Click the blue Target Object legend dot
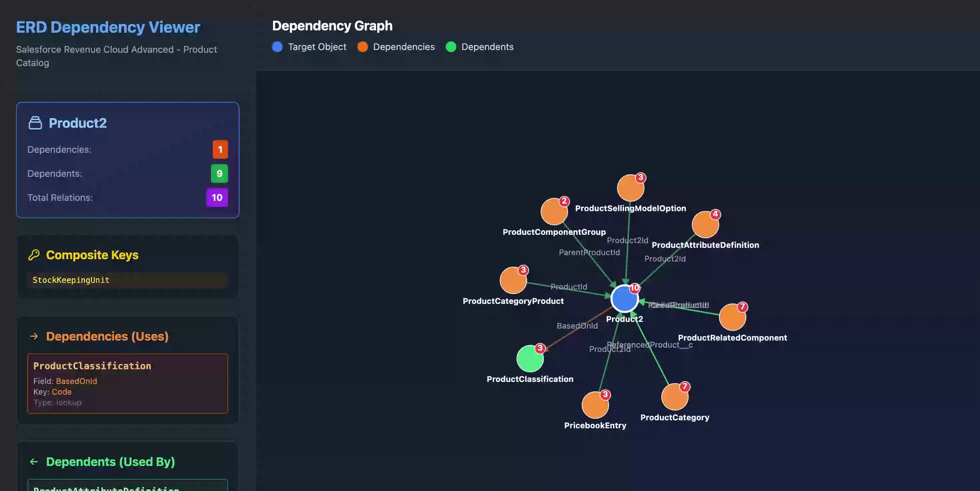980x491 pixels. 277,47
